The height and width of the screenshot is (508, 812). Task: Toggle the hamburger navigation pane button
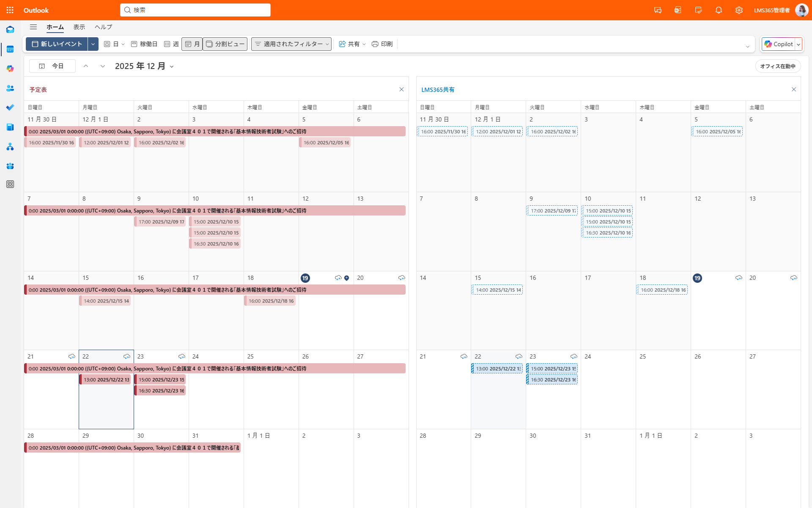pyautogui.click(x=33, y=27)
